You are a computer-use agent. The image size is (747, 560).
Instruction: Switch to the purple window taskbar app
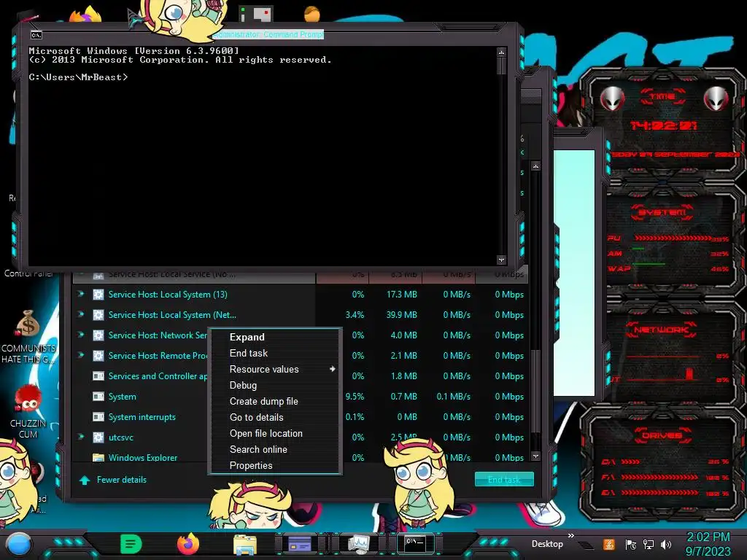(300, 544)
